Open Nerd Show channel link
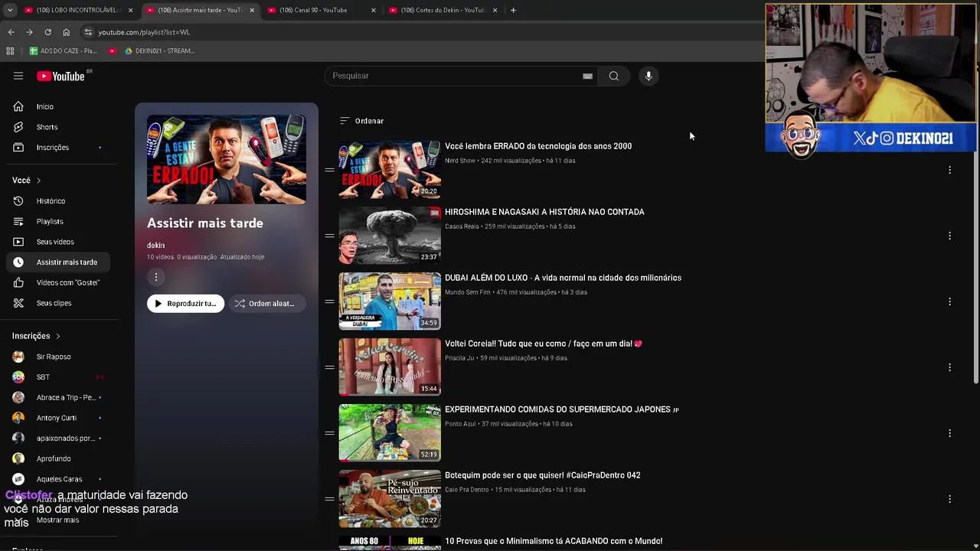 coord(460,161)
